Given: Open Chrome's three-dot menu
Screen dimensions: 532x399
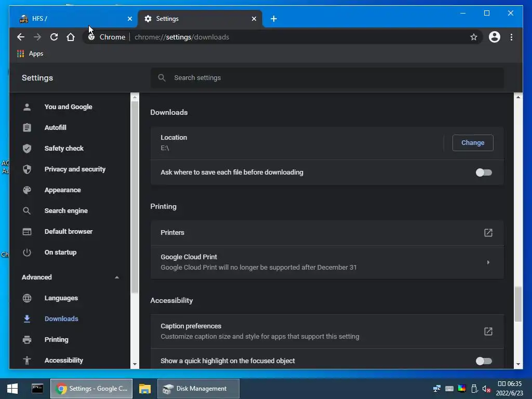Looking at the screenshot, I should (x=511, y=37).
